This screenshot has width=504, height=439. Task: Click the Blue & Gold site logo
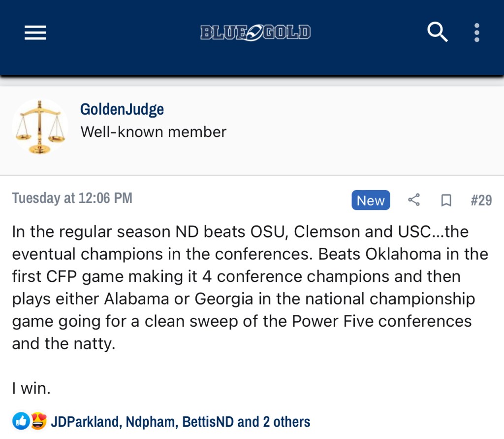[255, 33]
